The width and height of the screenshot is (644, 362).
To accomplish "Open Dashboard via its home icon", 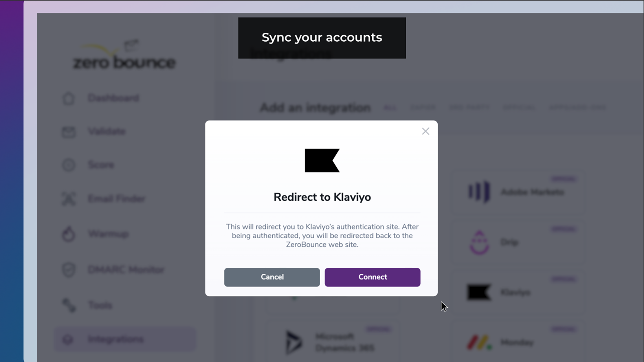I will click(68, 99).
